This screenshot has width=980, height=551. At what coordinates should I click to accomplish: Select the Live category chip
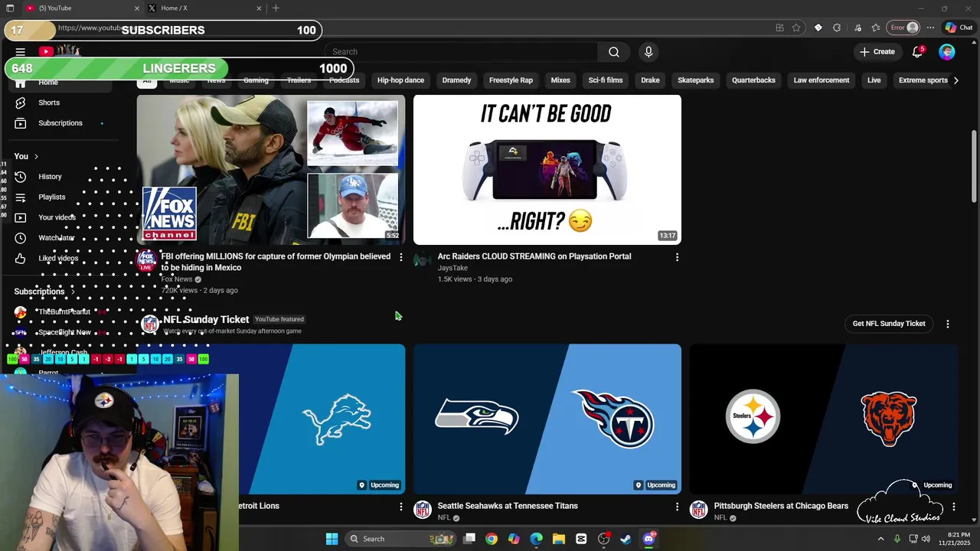coord(874,80)
